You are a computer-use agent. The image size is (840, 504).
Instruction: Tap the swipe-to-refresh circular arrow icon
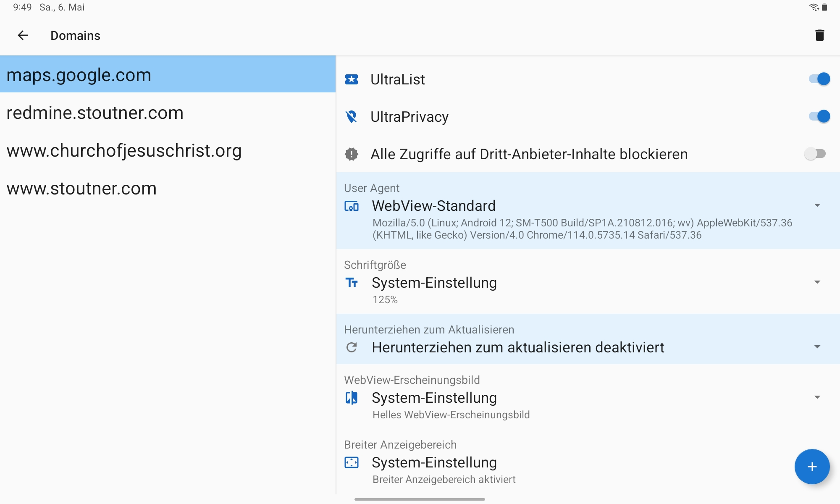[352, 347]
